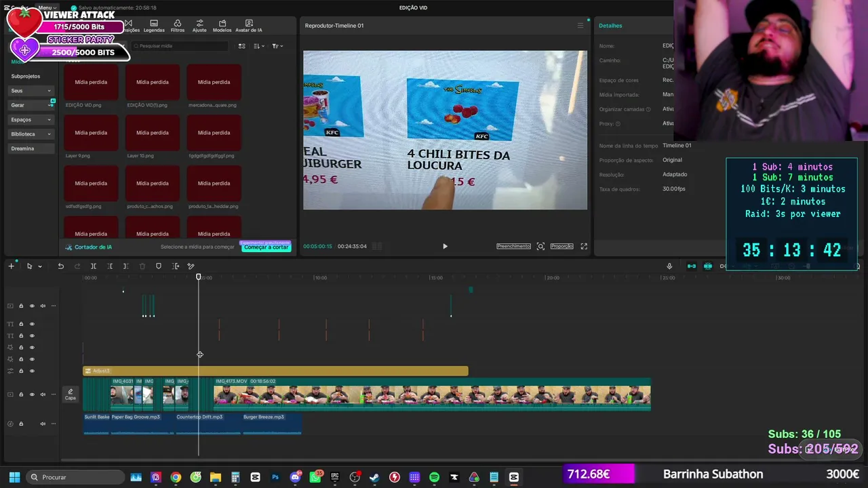
Task: Add a new track with the plus icon
Action: click(x=11, y=266)
